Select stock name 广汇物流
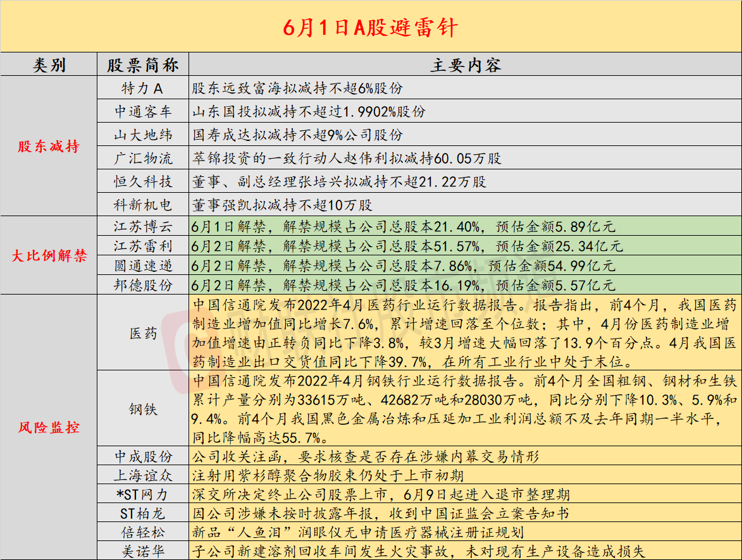 pos(143,158)
